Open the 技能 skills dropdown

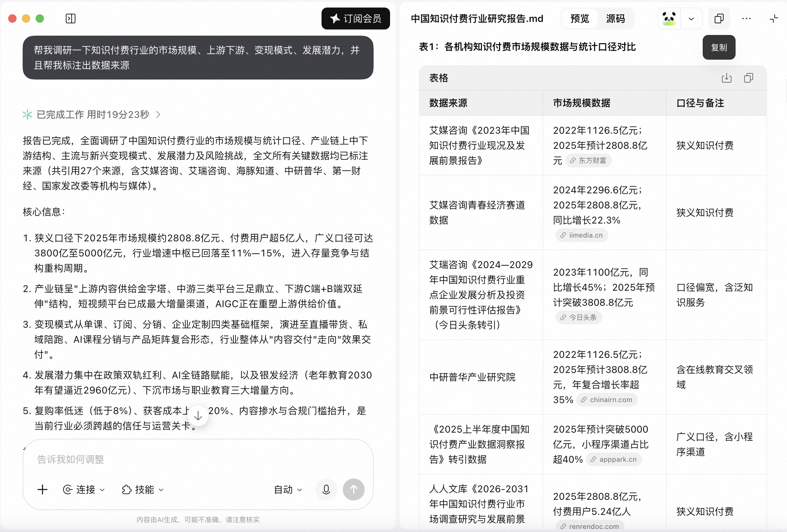tap(143, 489)
